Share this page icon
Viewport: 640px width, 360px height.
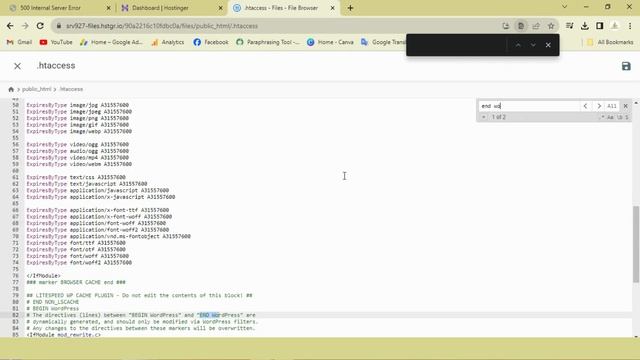pyautogui.click(x=536, y=26)
